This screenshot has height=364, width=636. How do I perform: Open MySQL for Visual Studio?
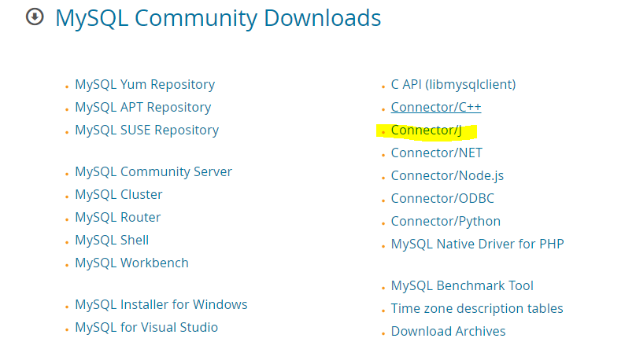click(146, 327)
